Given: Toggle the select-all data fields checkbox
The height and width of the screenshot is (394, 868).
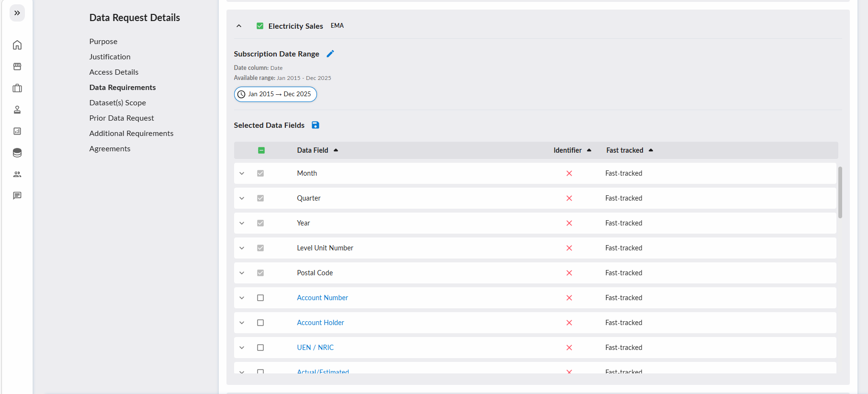Looking at the screenshot, I should tap(261, 150).
